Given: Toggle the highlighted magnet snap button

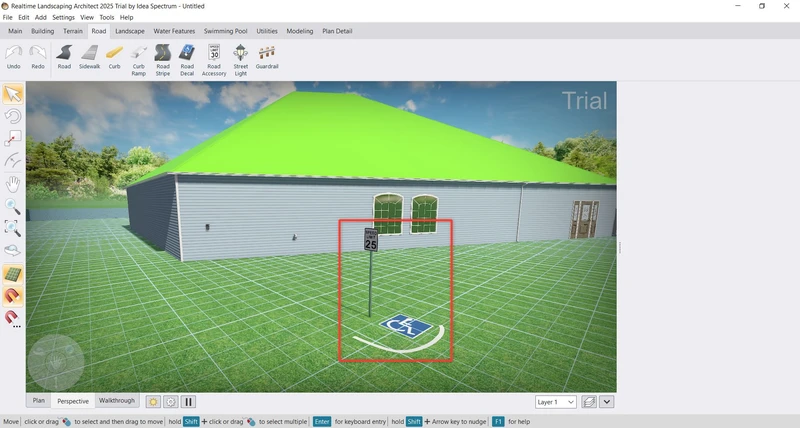Looking at the screenshot, I should [13, 296].
